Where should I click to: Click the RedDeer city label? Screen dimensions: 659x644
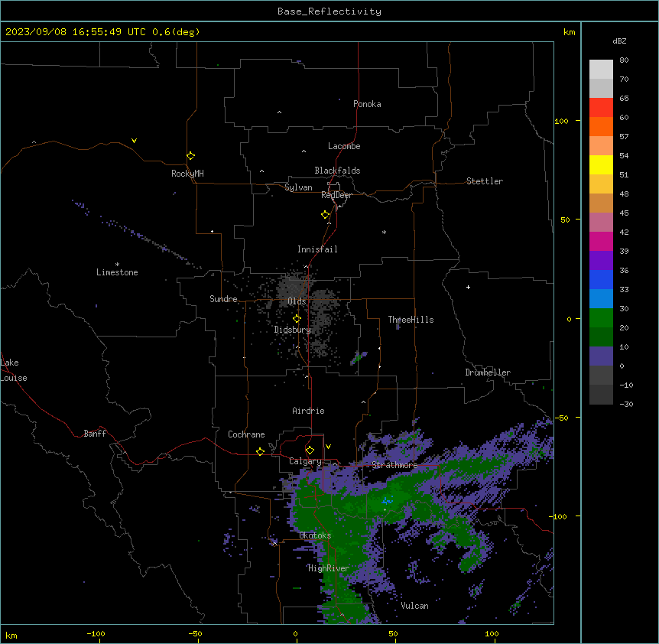(336, 195)
